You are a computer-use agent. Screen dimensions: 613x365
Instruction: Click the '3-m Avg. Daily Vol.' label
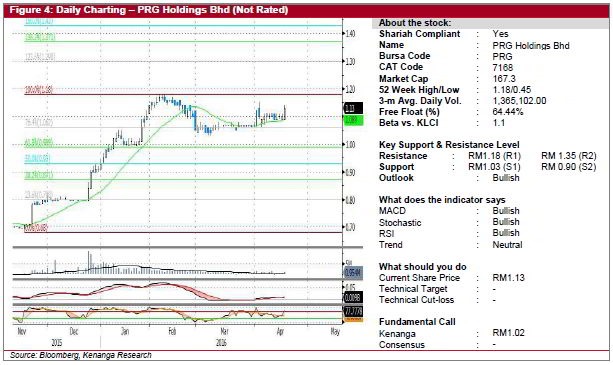420,101
